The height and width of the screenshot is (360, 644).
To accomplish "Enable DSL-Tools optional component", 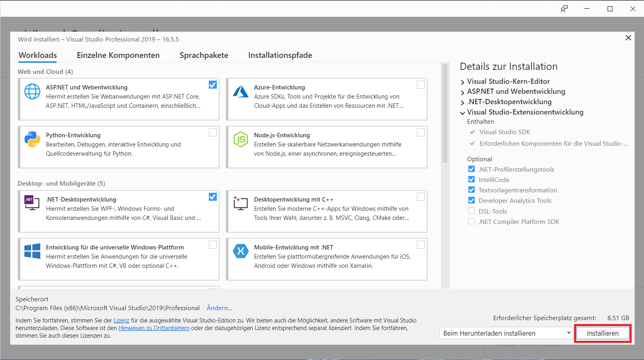I will tap(472, 211).
